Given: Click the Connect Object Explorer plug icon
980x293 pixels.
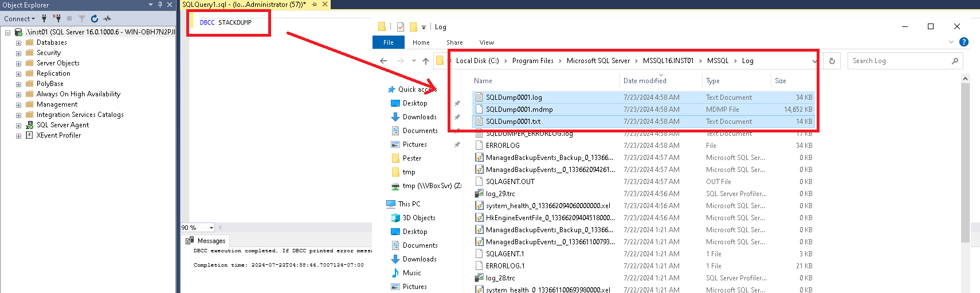Looking at the screenshot, I should pos(44,19).
